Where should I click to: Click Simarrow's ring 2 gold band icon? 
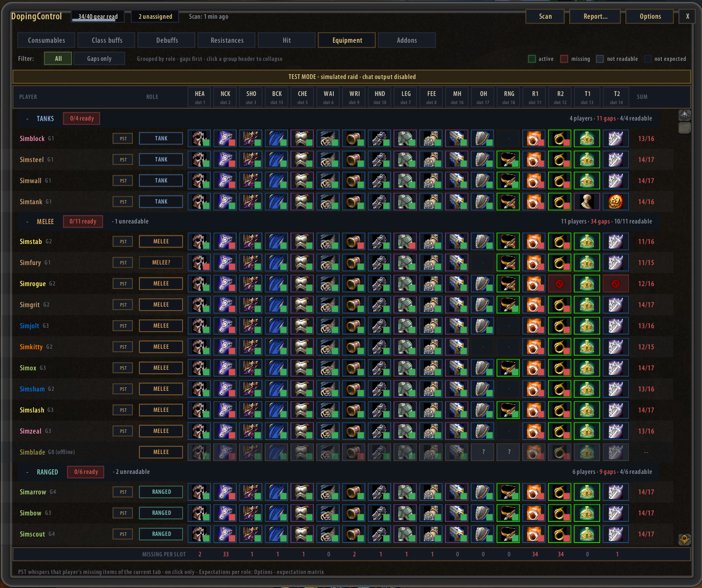560,492
